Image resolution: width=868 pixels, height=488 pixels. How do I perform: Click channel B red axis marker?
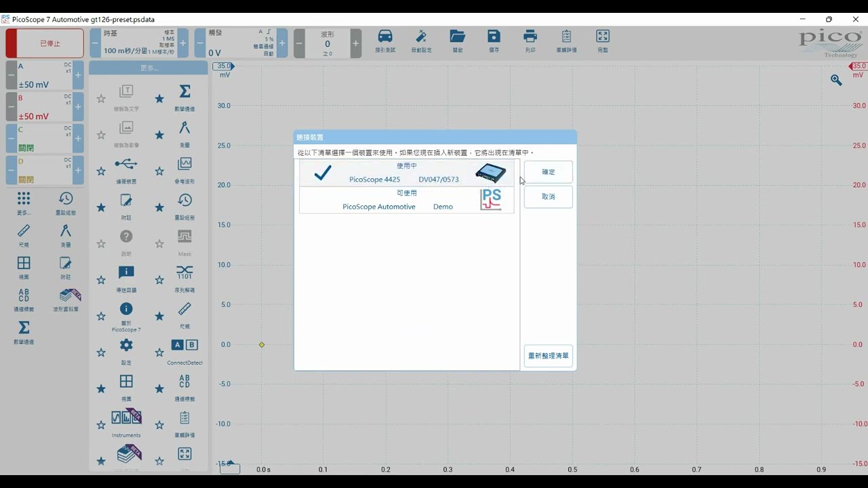[x=858, y=66]
